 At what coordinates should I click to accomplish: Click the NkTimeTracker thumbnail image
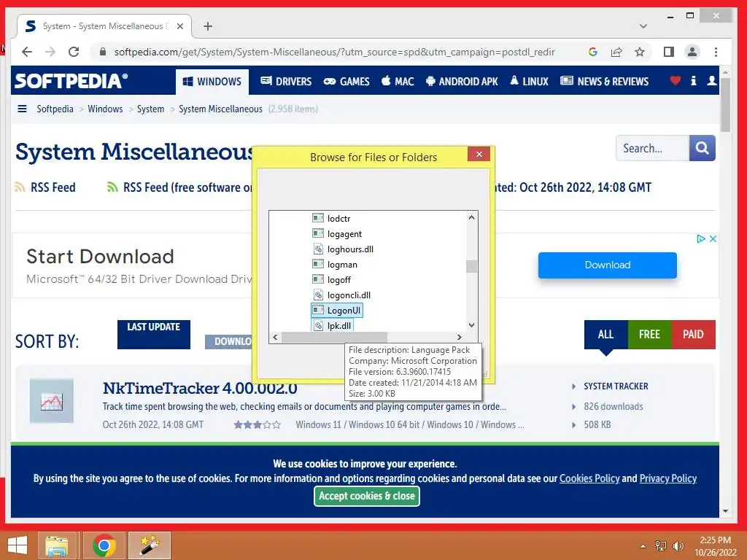click(52, 401)
